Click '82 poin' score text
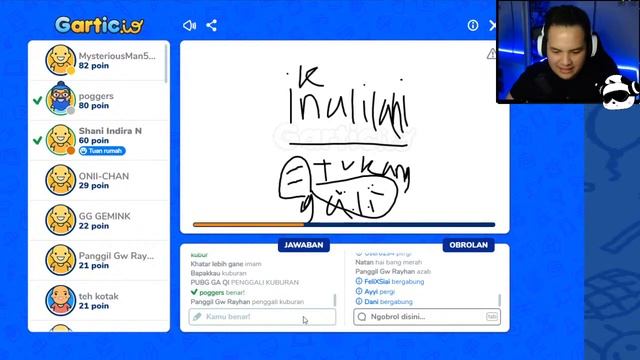Viewport: 640px width, 360px height. (x=94, y=66)
